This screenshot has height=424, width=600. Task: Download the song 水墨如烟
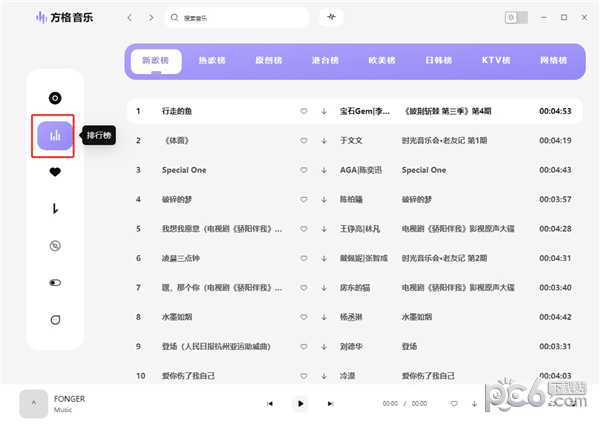pyautogui.click(x=324, y=317)
